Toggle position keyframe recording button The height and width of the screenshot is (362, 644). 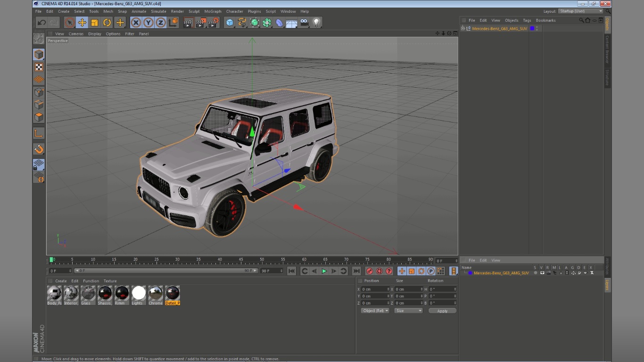click(x=402, y=271)
